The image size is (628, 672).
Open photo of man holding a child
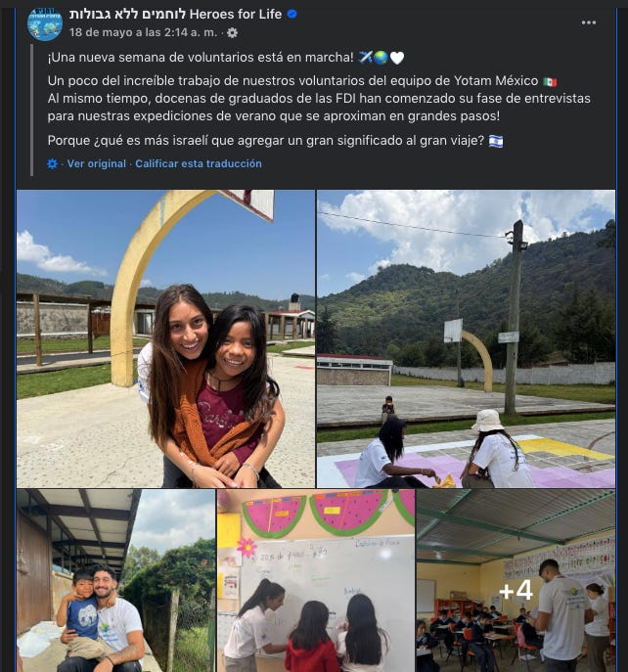pos(115,580)
